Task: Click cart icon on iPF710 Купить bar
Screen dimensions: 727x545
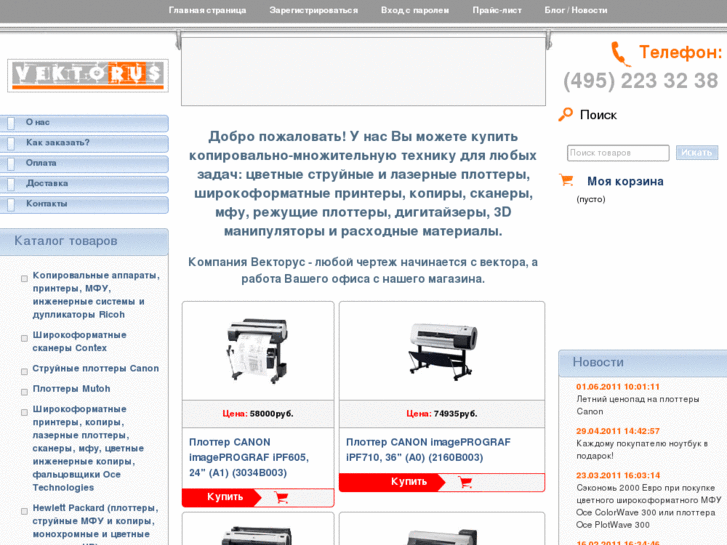Action: coord(465,482)
